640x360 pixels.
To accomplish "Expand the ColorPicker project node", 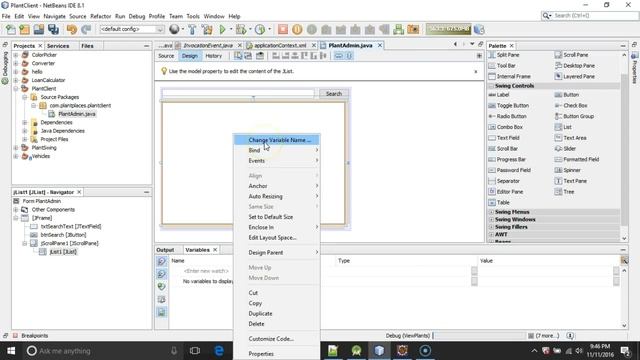I will click(16, 55).
